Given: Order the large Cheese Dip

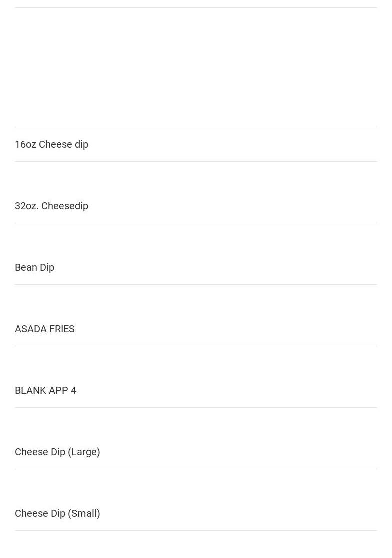Looking at the screenshot, I should click(57, 452).
